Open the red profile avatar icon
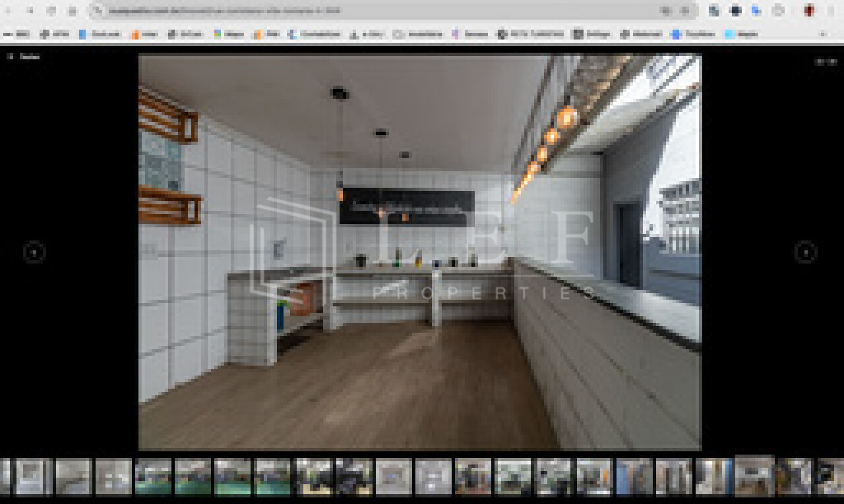The width and height of the screenshot is (844, 504). point(809,11)
